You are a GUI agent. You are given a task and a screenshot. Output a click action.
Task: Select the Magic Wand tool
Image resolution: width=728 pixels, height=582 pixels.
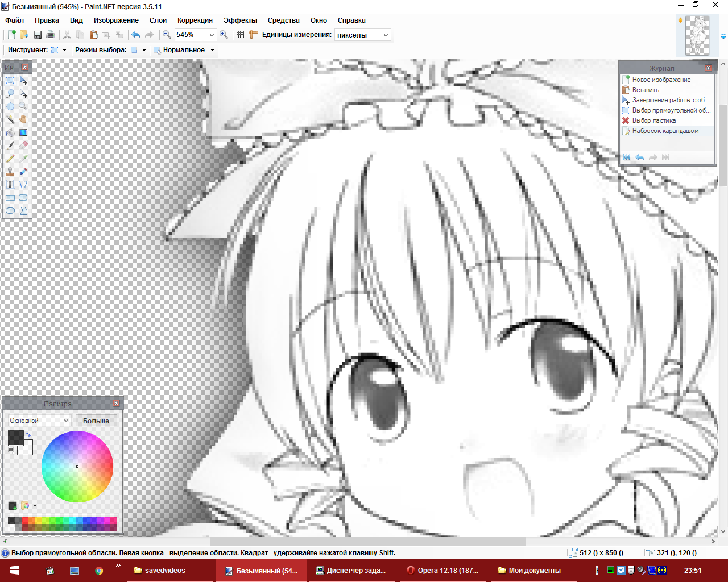coord(10,119)
